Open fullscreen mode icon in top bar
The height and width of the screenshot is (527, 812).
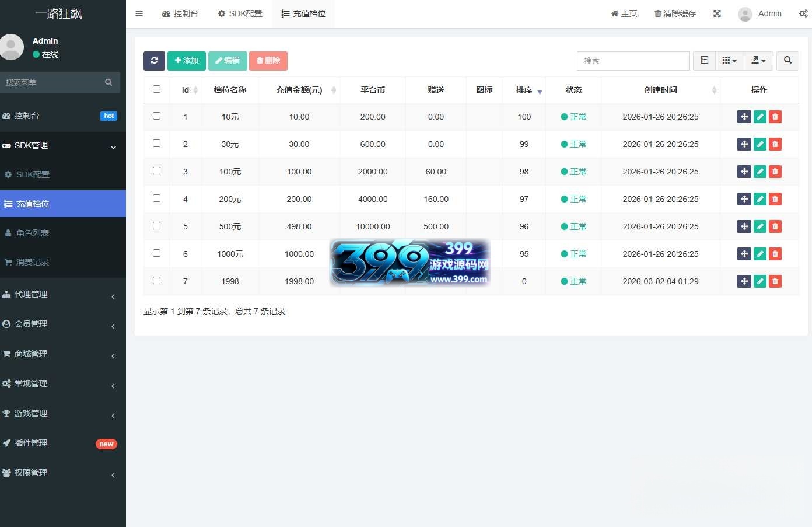pos(717,13)
